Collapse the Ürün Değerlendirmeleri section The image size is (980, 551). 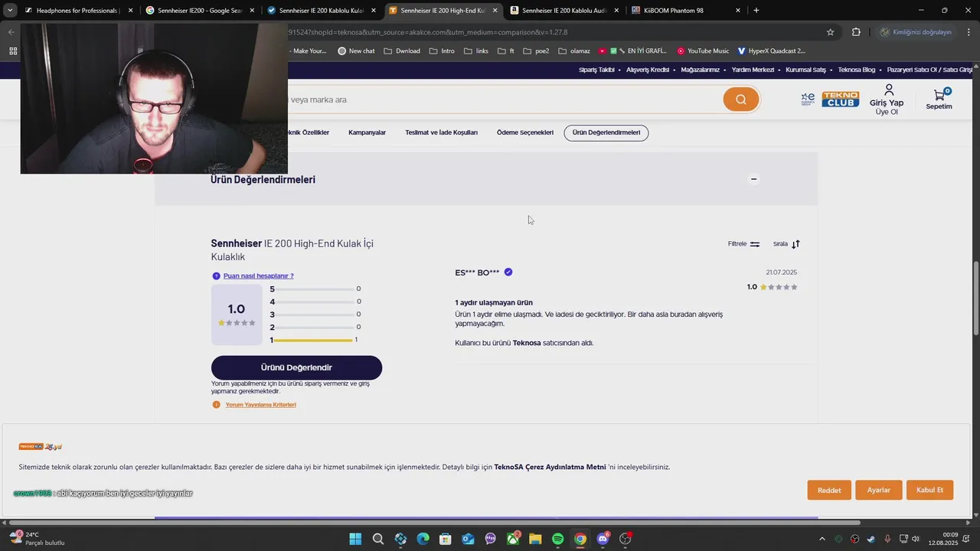pos(753,179)
